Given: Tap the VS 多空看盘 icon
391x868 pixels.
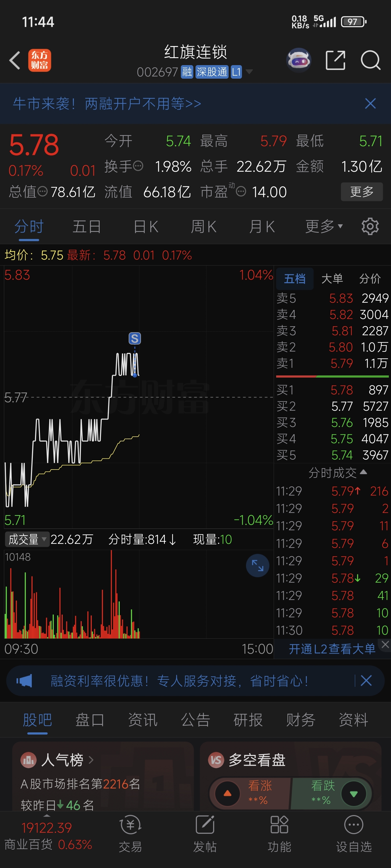Looking at the screenshot, I should coord(216,760).
